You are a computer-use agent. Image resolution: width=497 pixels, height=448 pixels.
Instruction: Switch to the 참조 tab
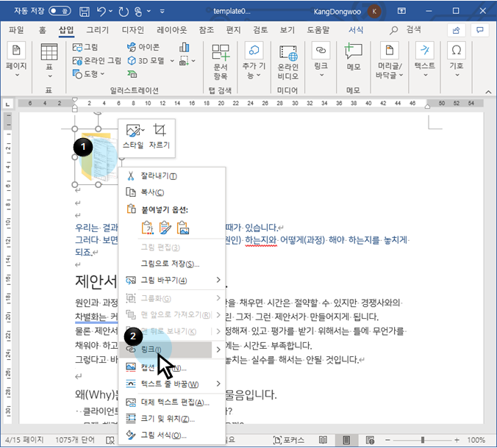tap(207, 30)
